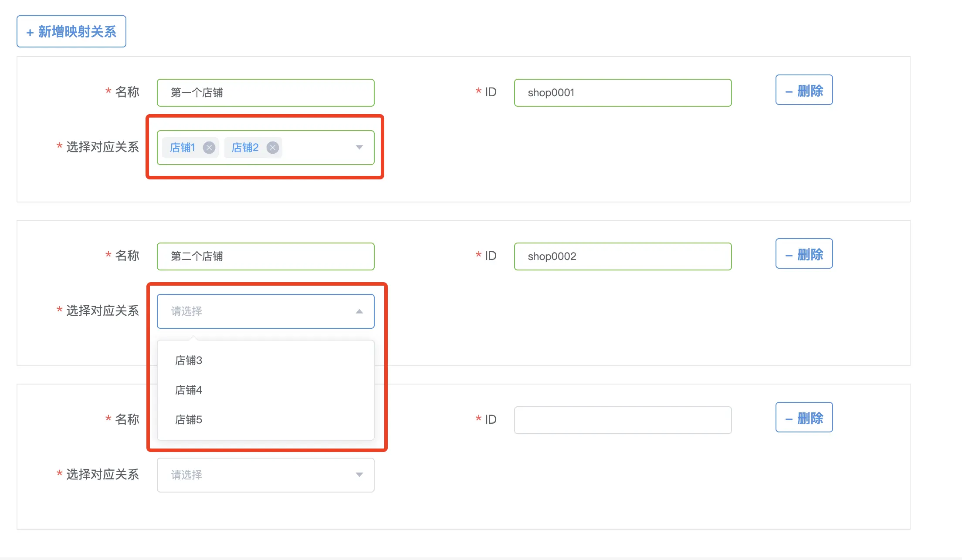Focus the shop0001 ID field

point(623,93)
